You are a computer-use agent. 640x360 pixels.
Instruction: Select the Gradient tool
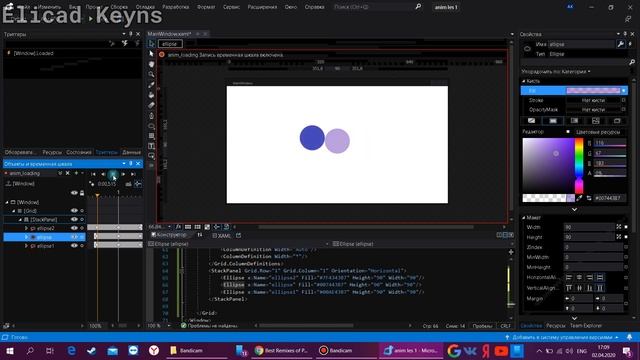[x=151, y=105]
